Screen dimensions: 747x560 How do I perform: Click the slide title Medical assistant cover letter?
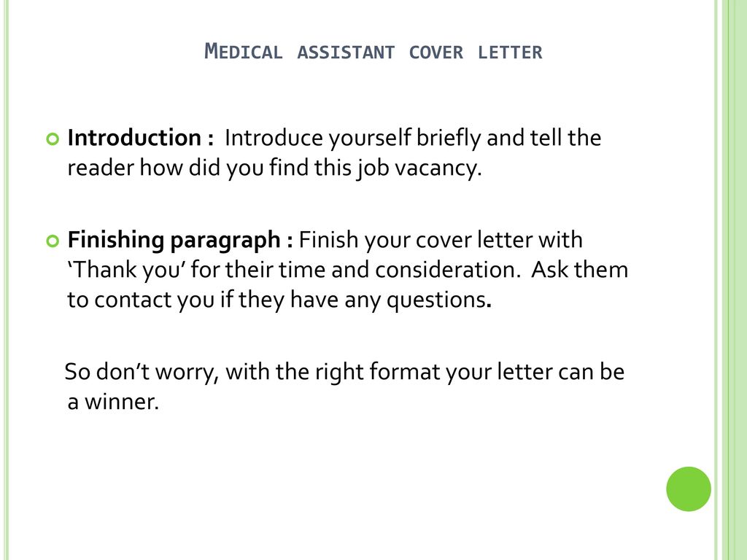tap(373, 52)
